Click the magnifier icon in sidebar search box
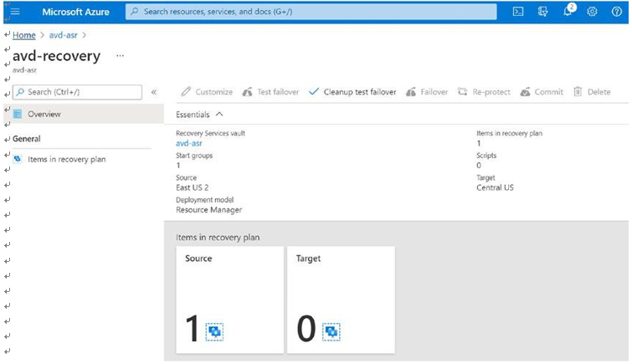 point(20,92)
